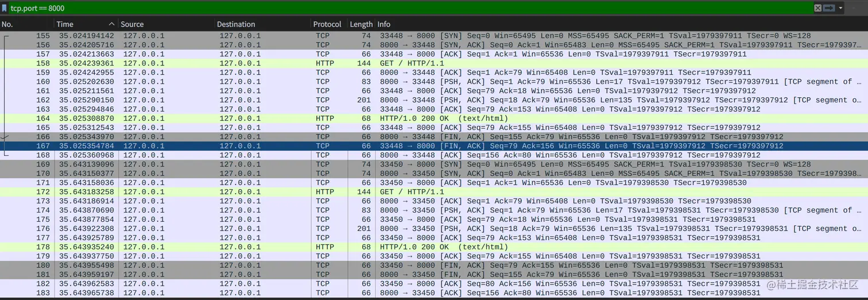Select packet number 165
868x300 pixels.
coord(434,128)
